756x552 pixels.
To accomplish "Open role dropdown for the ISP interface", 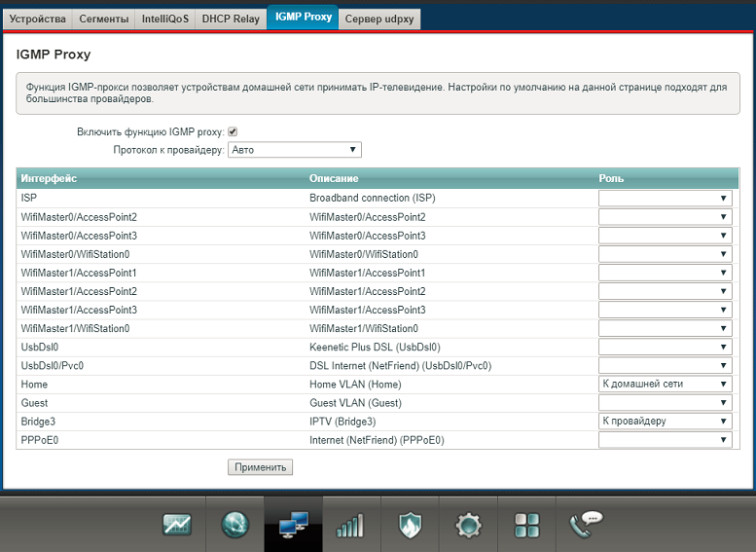I will click(665, 199).
